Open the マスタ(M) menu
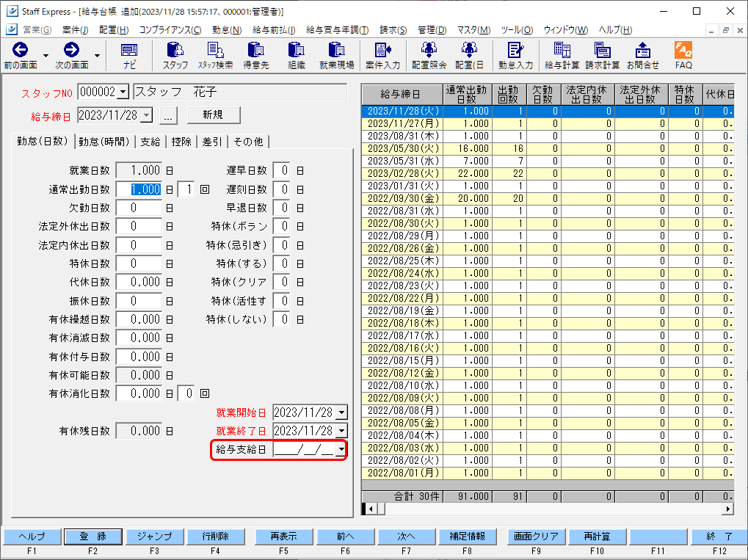The image size is (748, 560). pos(473,29)
